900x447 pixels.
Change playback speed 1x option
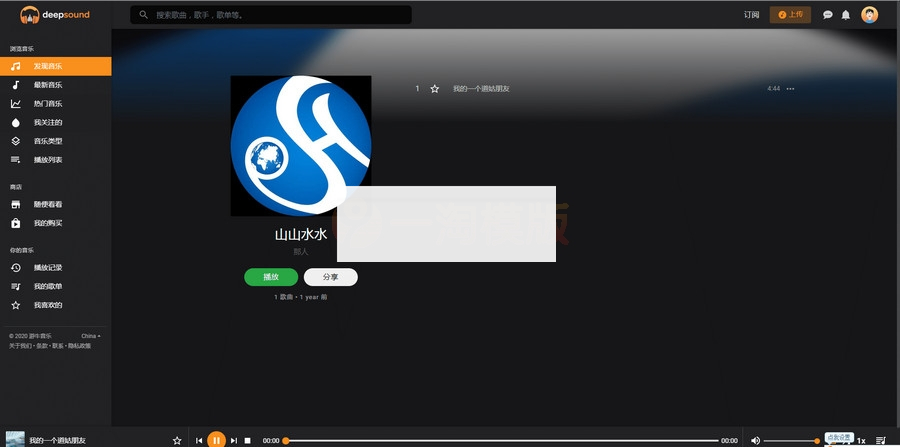pyautogui.click(x=861, y=441)
